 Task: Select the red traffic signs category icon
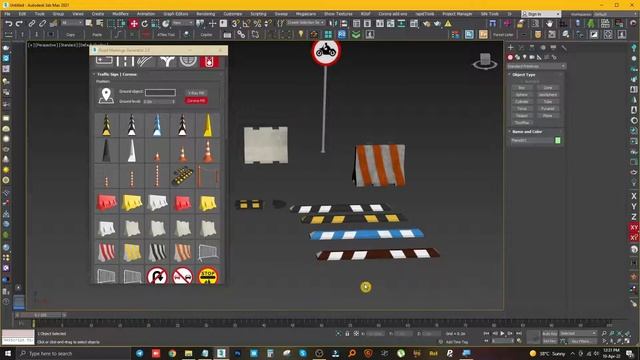click(x=209, y=62)
